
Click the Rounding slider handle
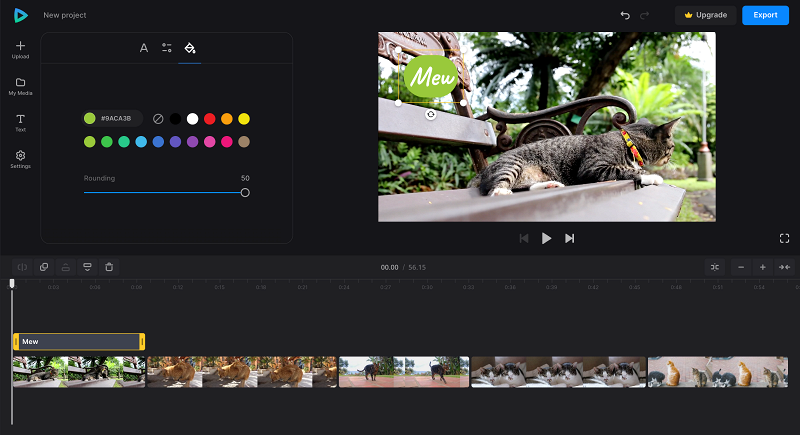pyautogui.click(x=245, y=193)
